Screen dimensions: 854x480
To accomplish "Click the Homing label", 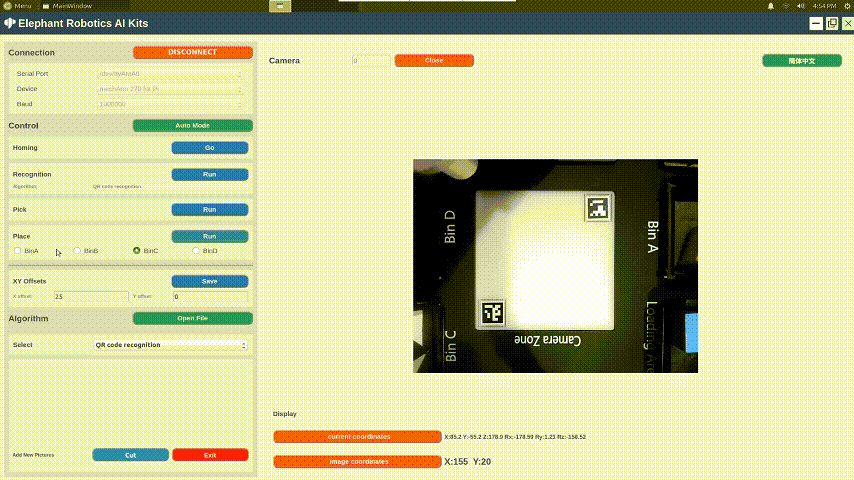I will (x=25, y=148).
